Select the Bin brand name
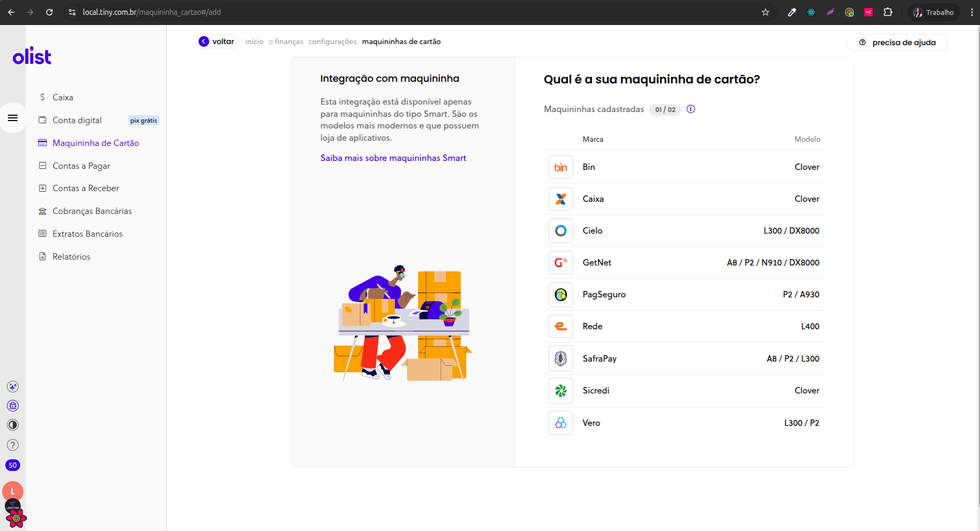Screen dimensions: 980x531 click(x=589, y=167)
